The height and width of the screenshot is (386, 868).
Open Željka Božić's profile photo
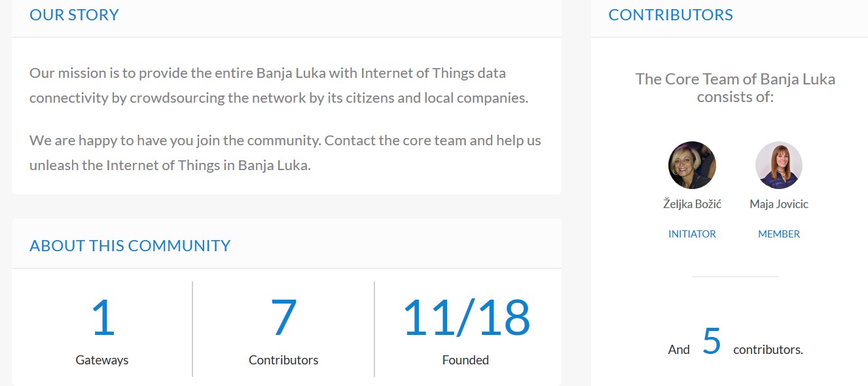tap(692, 166)
